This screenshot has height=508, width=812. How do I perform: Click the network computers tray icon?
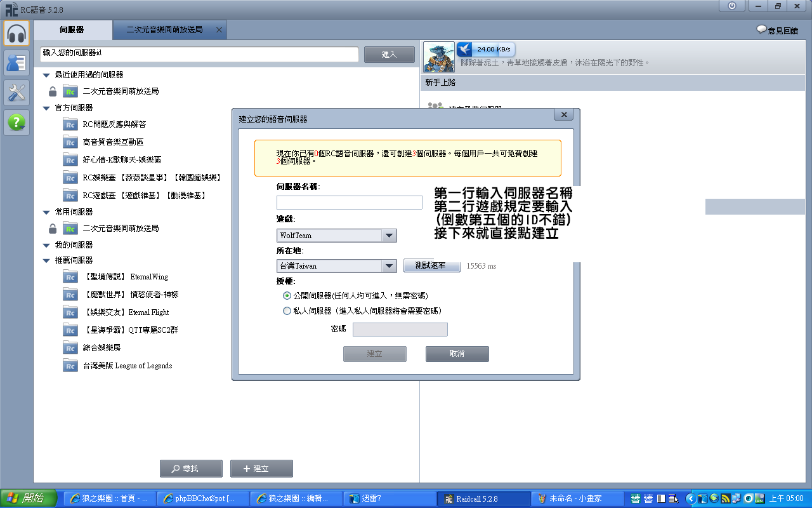(736, 498)
